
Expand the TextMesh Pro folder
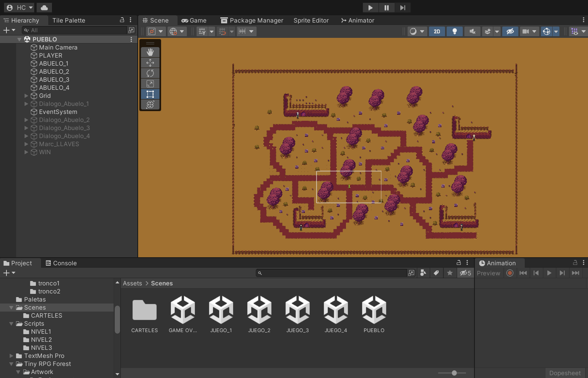pos(11,356)
